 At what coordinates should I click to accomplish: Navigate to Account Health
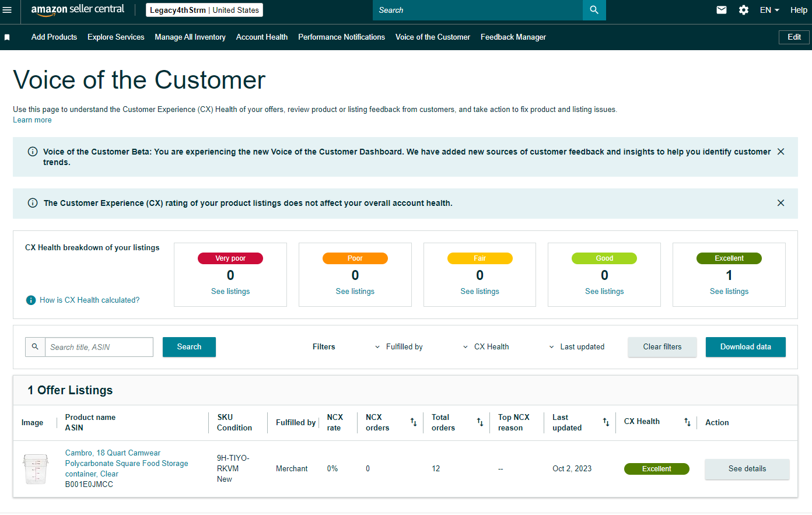(x=262, y=37)
